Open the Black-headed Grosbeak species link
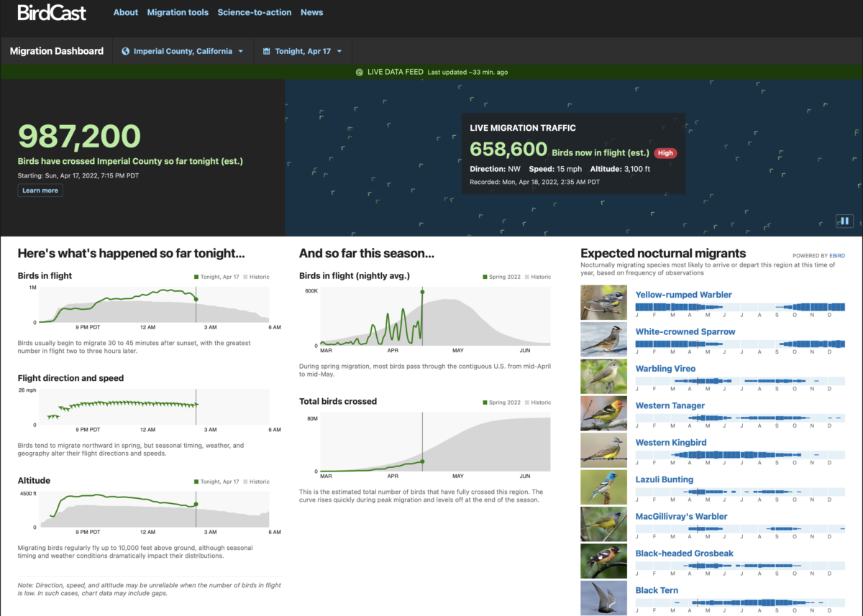The height and width of the screenshot is (616, 863). click(684, 553)
